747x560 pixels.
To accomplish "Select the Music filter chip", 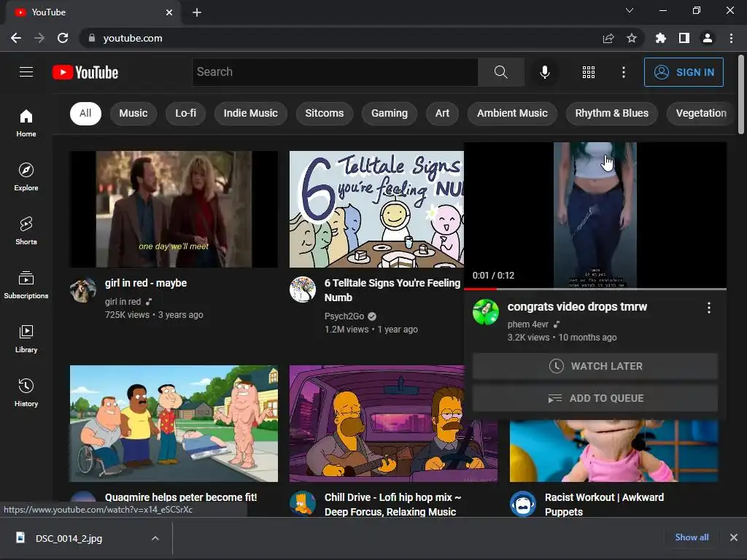I will pos(133,113).
